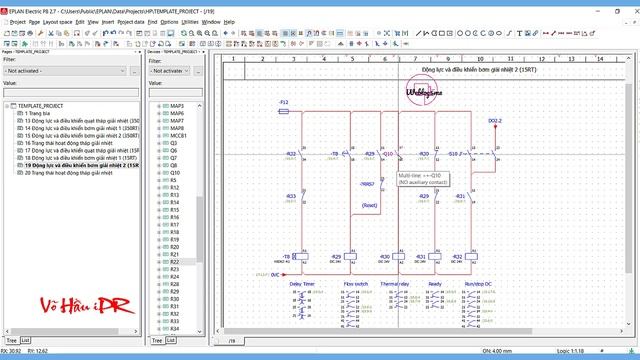The width and height of the screenshot is (640, 360).
Task: Collapse the TEMPLATE_PROJECT tree node
Action: click(7, 106)
